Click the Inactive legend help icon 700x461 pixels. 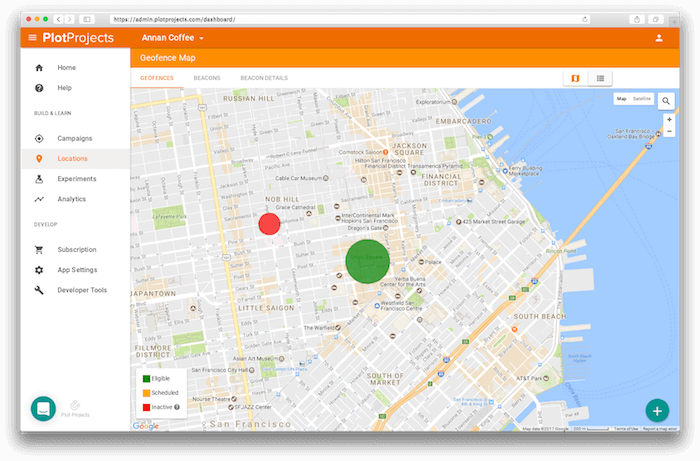pos(177,407)
